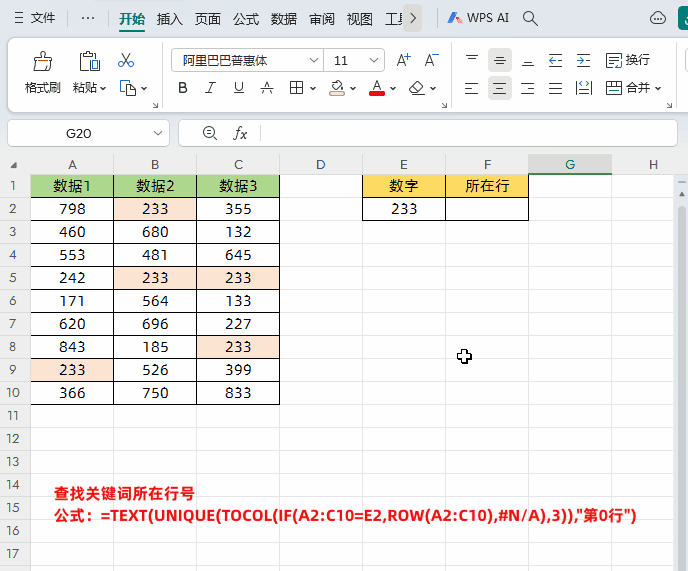Click the Cut scissors icon
The height and width of the screenshot is (571, 688).
pyautogui.click(x=126, y=60)
